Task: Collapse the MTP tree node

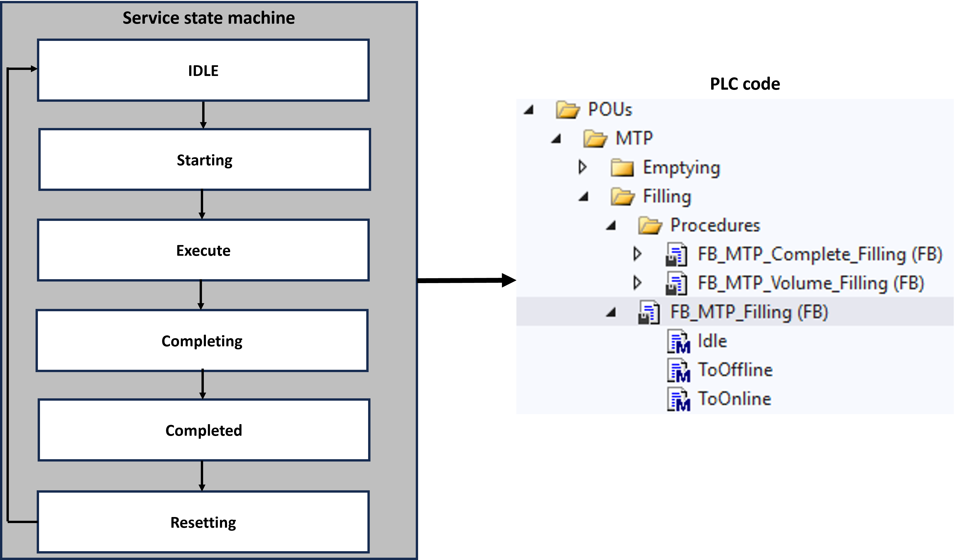Action: (556, 138)
